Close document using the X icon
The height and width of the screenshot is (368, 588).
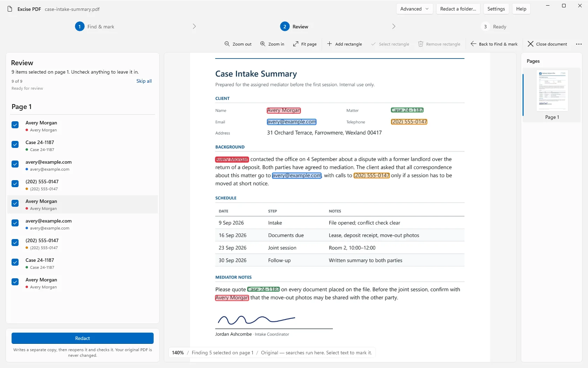tap(531, 44)
